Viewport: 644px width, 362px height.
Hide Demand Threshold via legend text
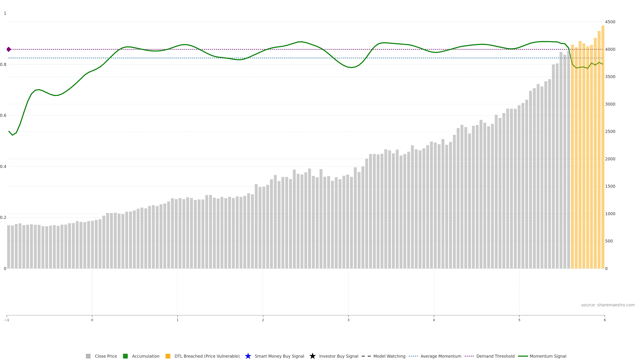pyautogui.click(x=495, y=356)
